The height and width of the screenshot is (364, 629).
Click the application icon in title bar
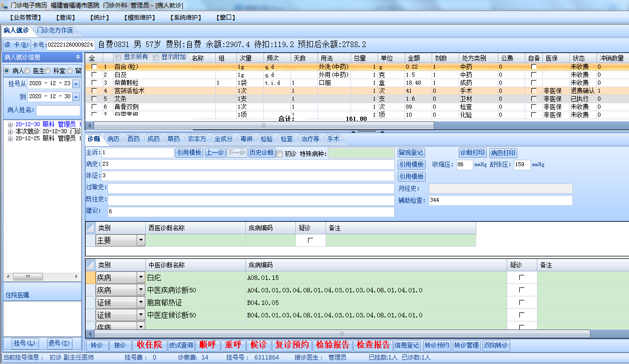pyautogui.click(x=5, y=5)
